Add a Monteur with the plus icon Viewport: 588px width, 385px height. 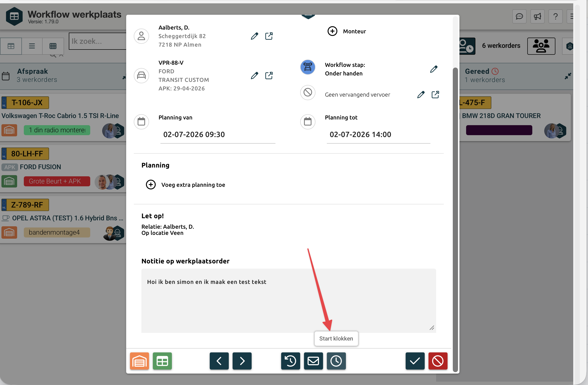tap(332, 31)
